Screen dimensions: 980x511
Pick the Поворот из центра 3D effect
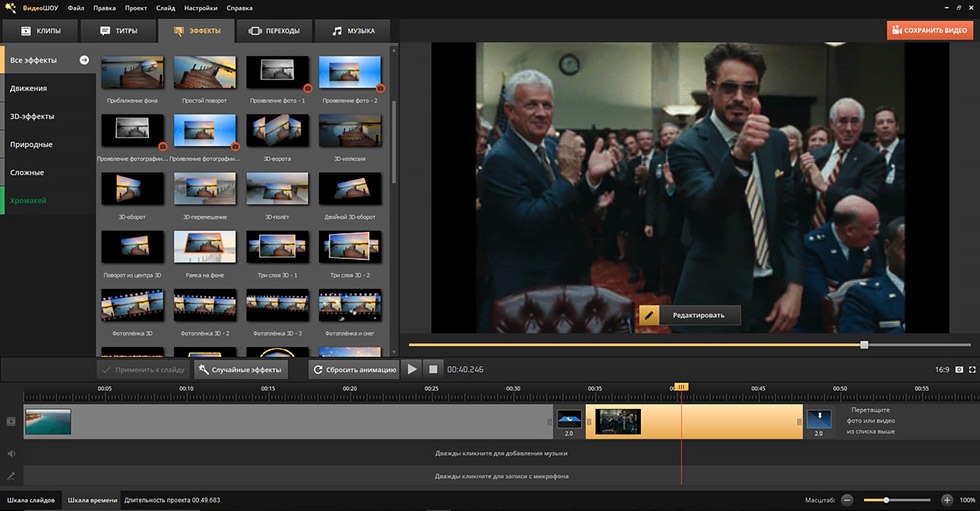coord(132,247)
